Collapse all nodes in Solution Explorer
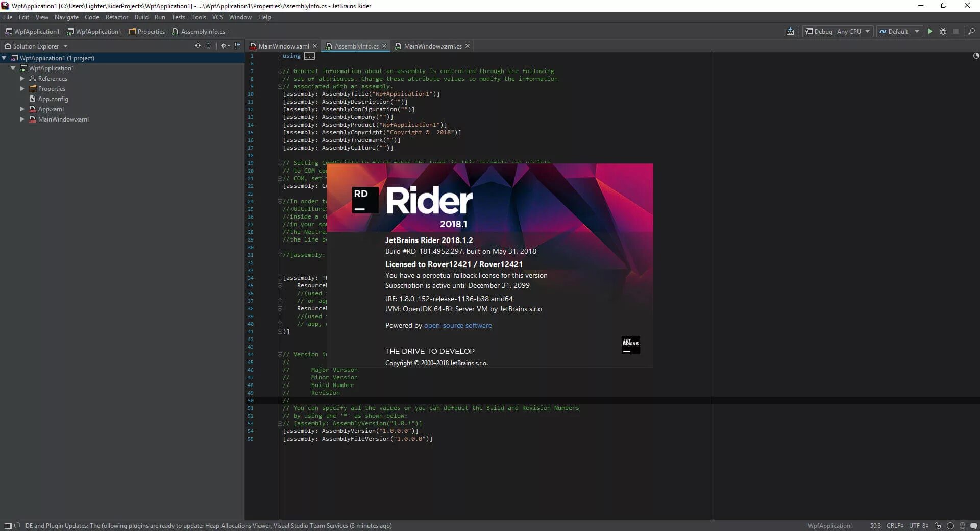The height and width of the screenshot is (531, 980). click(208, 46)
